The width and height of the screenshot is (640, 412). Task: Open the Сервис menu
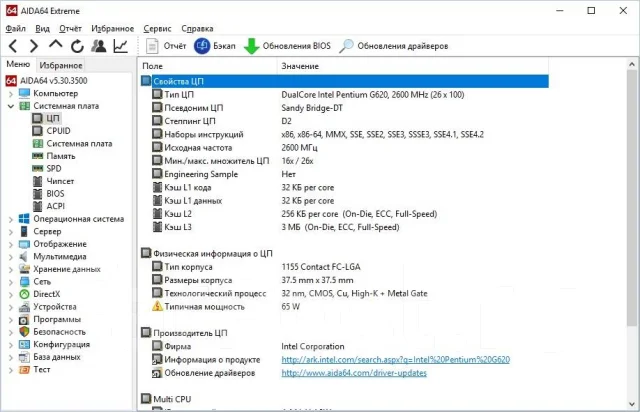(x=157, y=29)
